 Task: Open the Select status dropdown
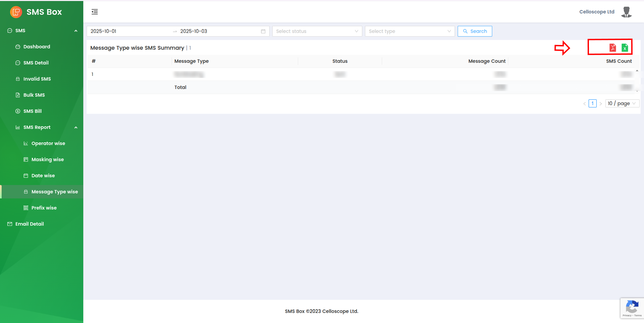[317, 31]
